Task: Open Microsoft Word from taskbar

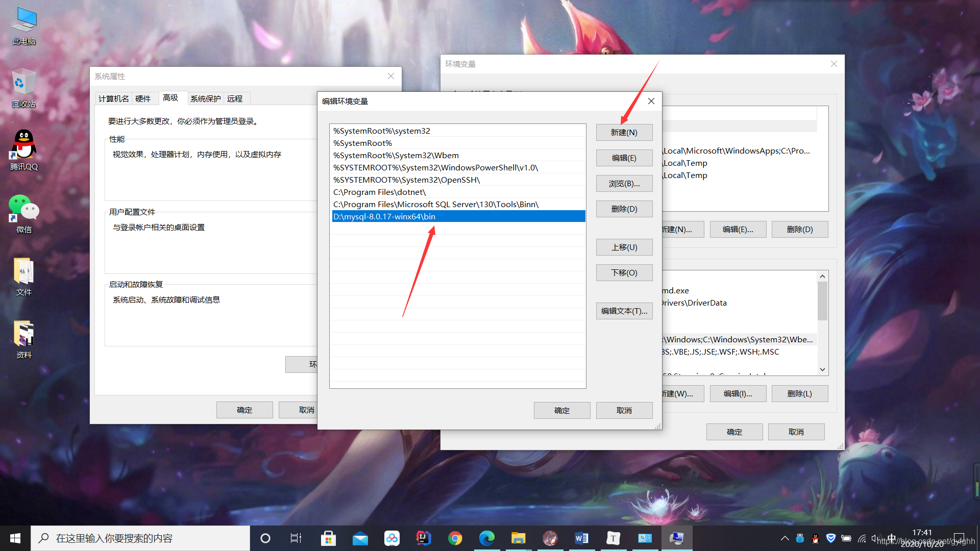Action: [582, 538]
